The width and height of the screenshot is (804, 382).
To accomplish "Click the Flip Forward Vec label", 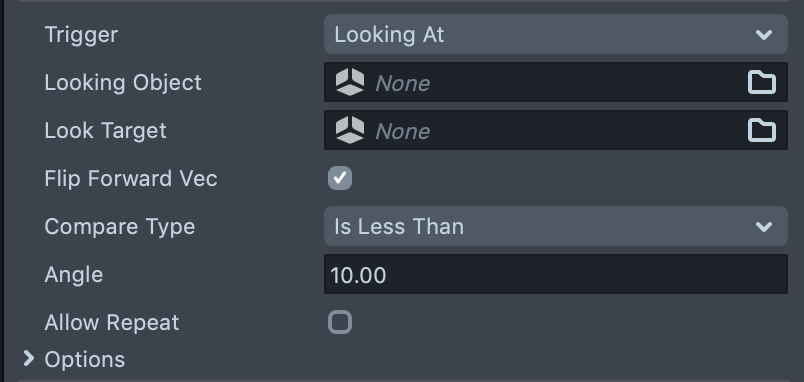I will click(131, 178).
